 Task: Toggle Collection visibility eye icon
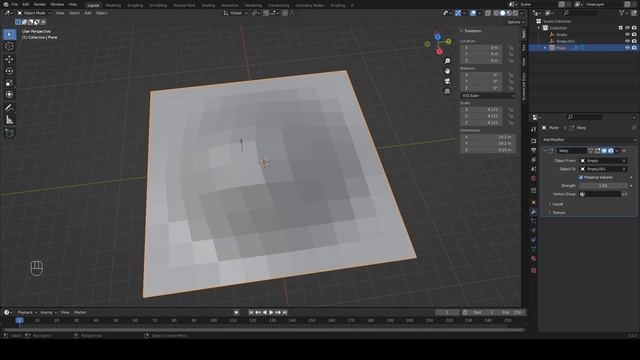[x=627, y=28]
